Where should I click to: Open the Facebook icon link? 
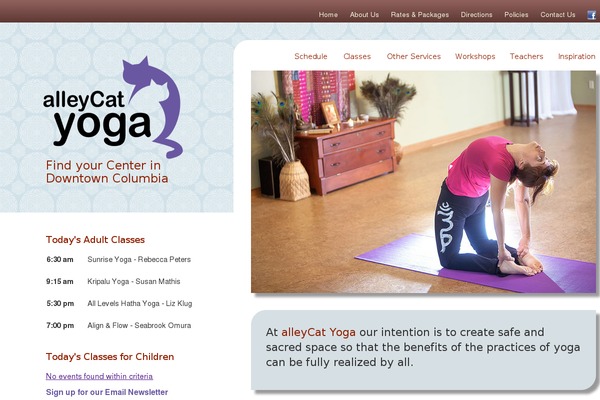pyautogui.click(x=592, y=15)
